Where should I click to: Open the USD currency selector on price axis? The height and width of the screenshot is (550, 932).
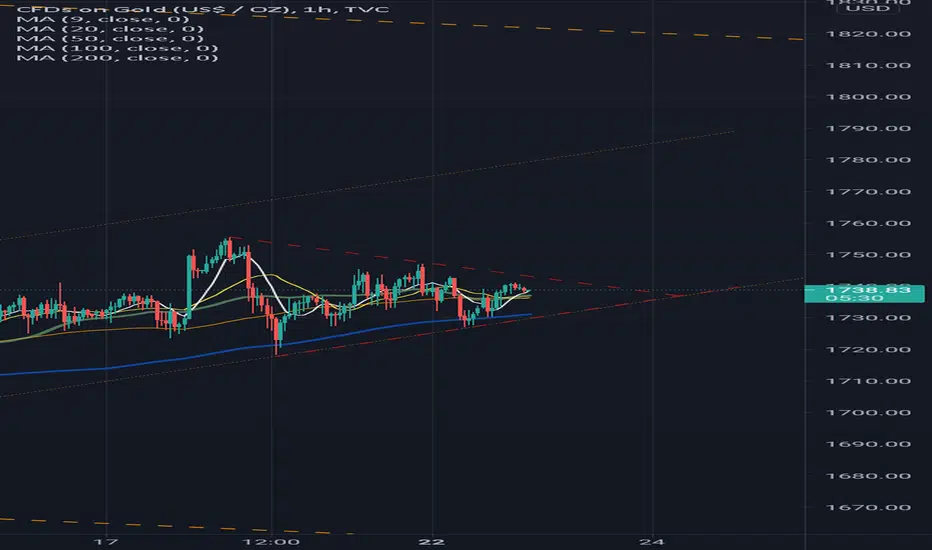point(868,8)
